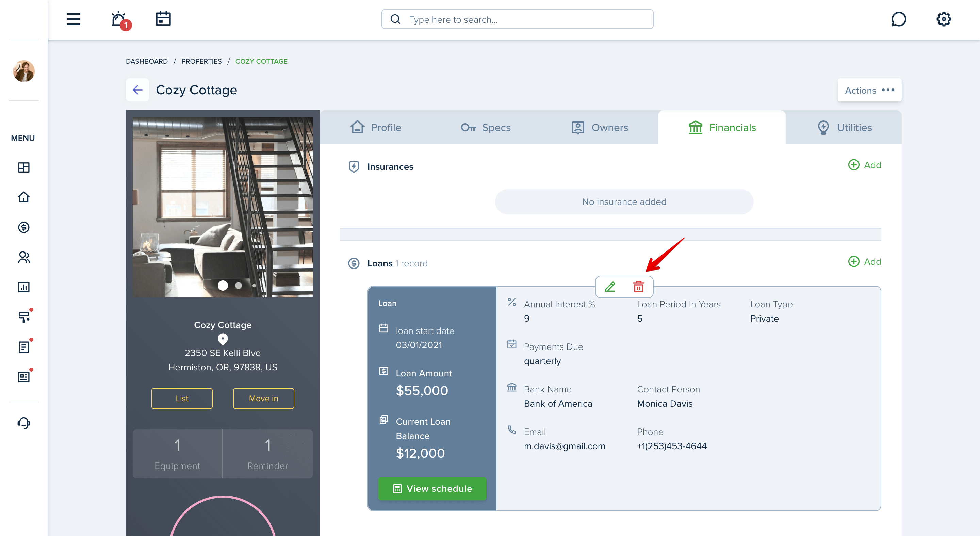Open the contacts people icon in sidebar
The width and height of the screenshot is (980, 536).
tap(23, 257)
